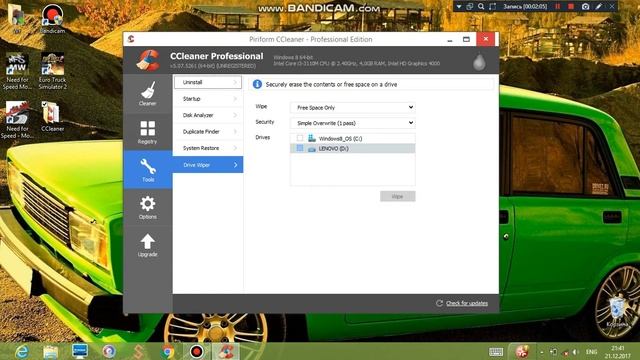Switch to Bandicam taskbar button
This screenshot has height=360, width=640.
point(196,351)
